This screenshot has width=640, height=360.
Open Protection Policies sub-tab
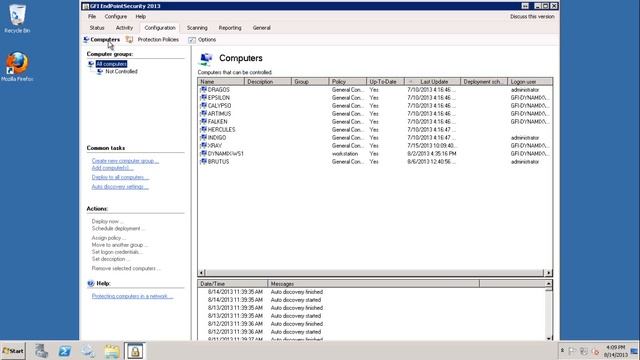point(158,40)
